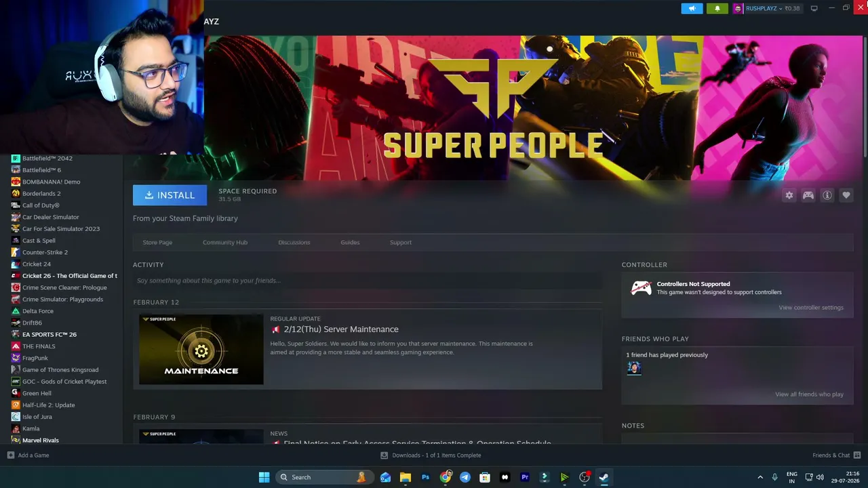Select Borderlands 2 in the library
Screen dimensions: 868x488
(x=41, y=194)
